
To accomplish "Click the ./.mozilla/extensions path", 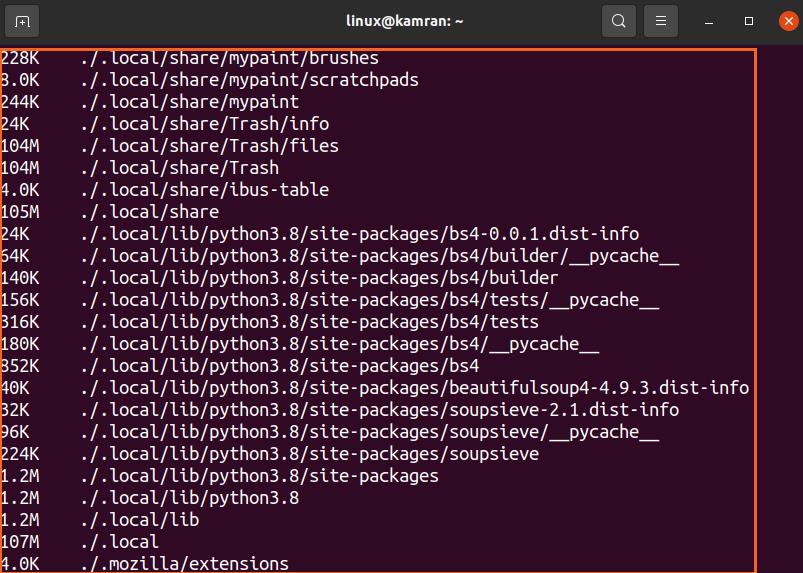I will 184,564.
